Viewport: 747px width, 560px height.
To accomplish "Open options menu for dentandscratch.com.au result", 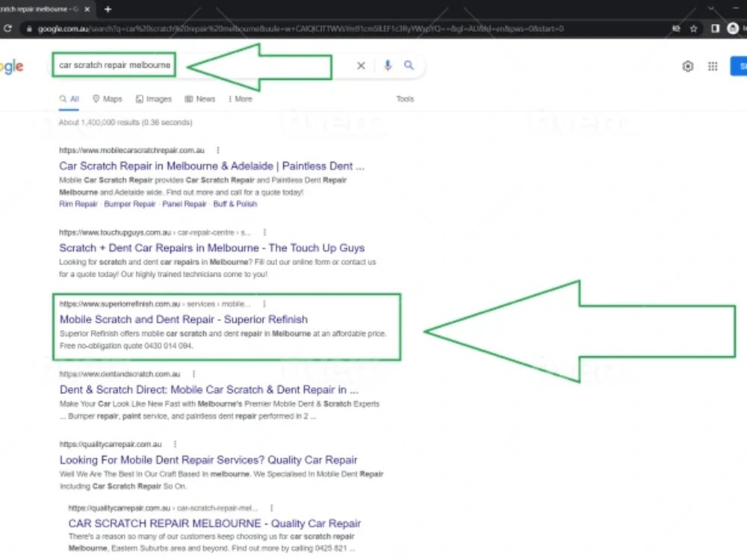I will (194, 374).
